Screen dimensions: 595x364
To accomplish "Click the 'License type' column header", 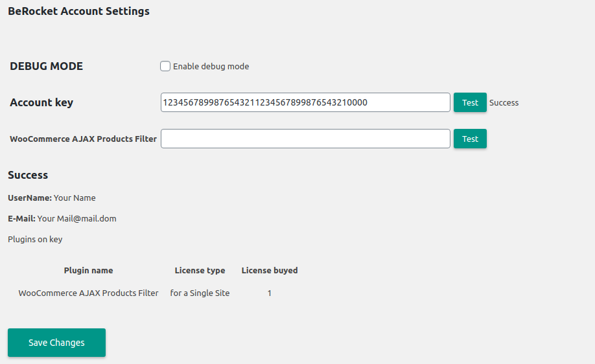I will point(200,270).
